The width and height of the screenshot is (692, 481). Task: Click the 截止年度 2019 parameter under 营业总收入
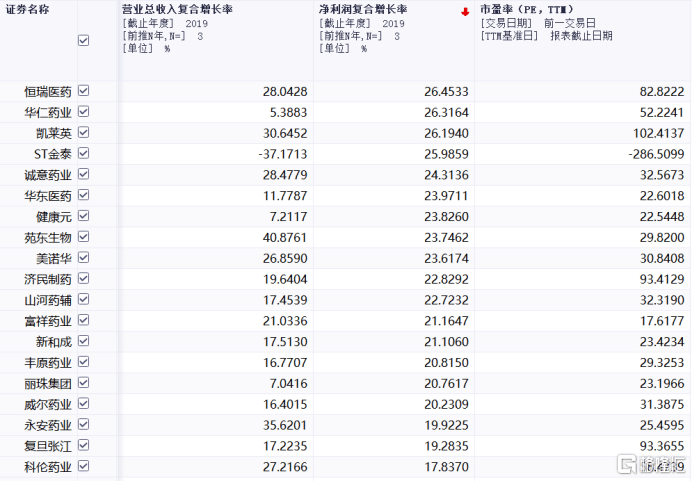pyautogui.click(x=165, y=23)
